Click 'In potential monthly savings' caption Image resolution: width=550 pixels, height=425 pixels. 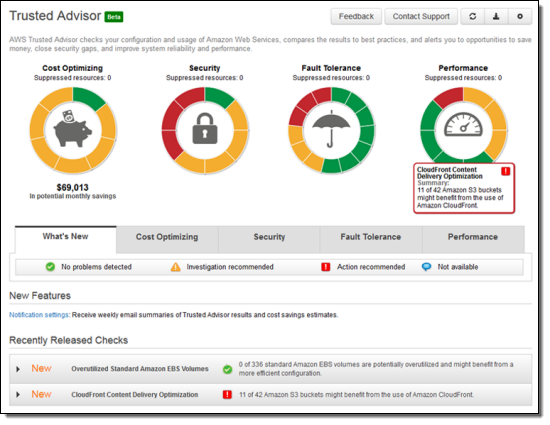pos(73,196)
